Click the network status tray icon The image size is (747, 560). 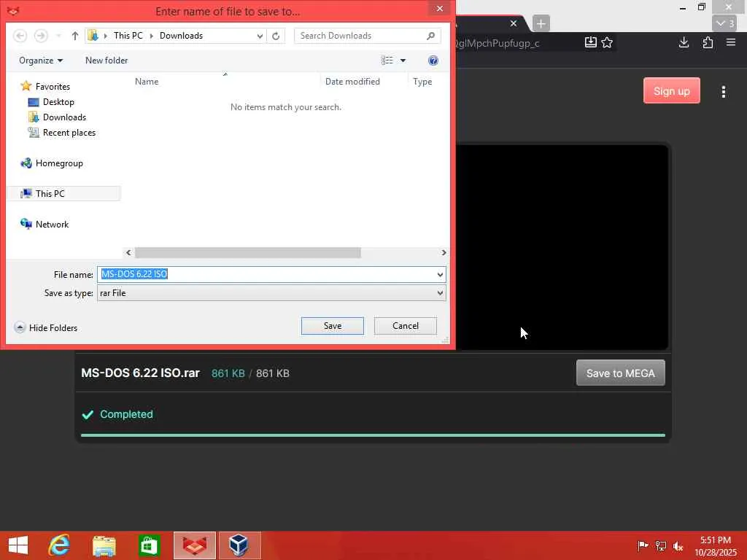661,545
